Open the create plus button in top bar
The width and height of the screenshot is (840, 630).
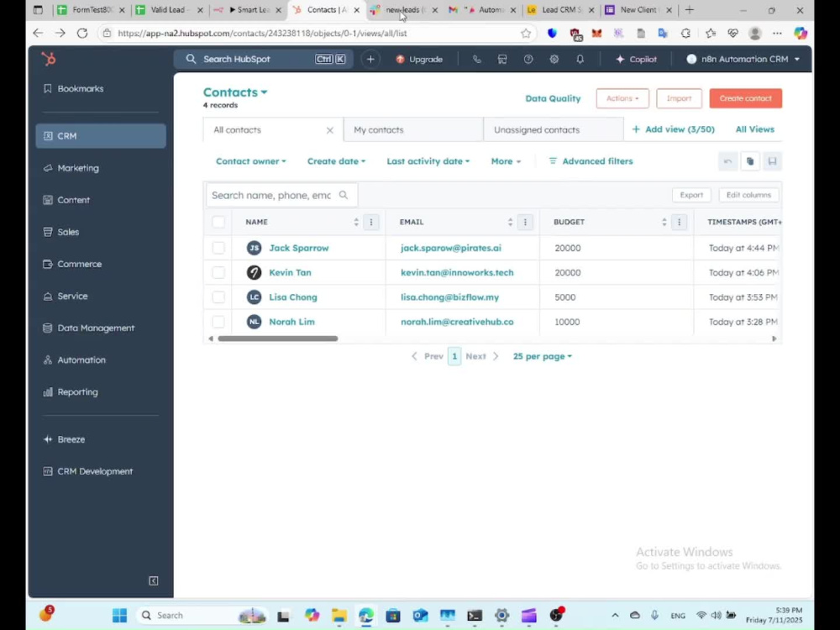point(370,60)
